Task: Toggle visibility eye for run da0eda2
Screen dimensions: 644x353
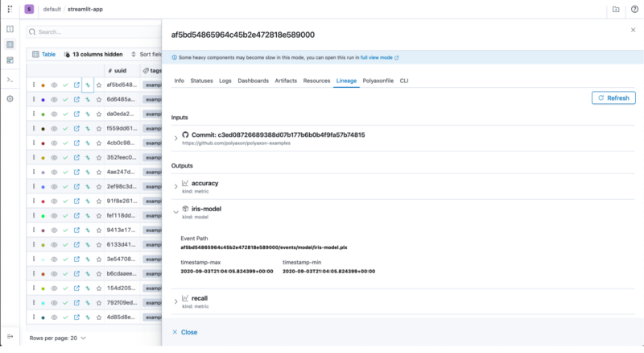Action: point(54,114)
